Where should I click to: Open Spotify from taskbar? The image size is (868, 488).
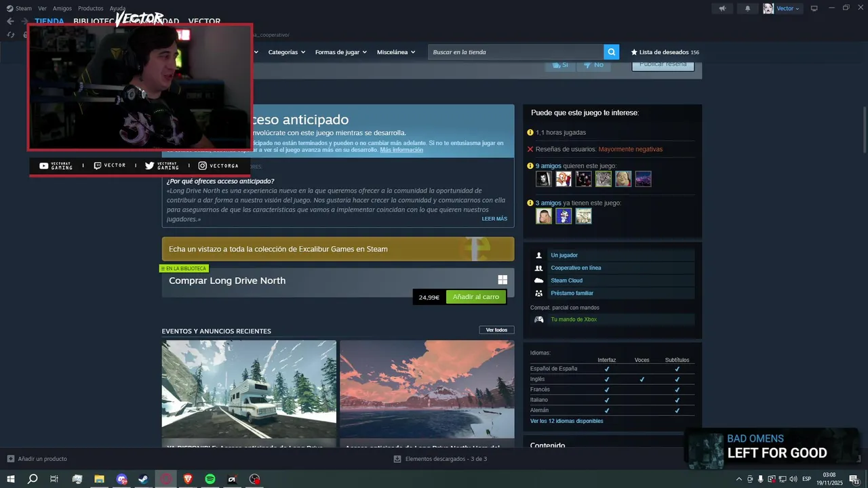tap(210, 479)
